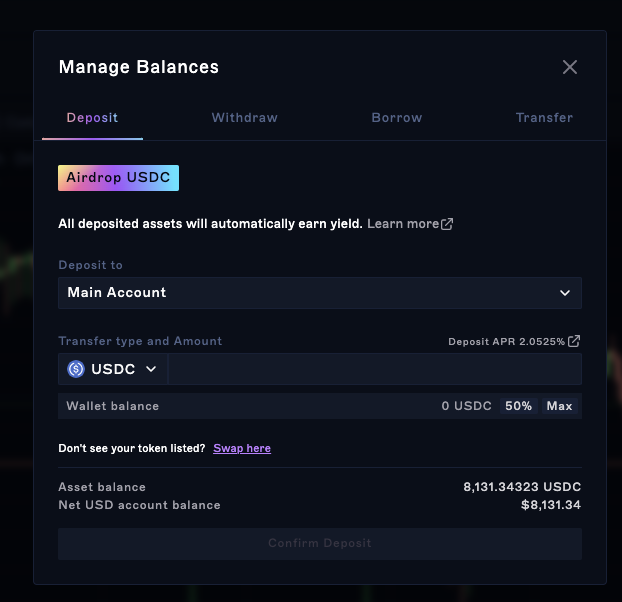Click the Wallet balance label
The width and height of the screenshot is (622, 602).
pos(113,406)
